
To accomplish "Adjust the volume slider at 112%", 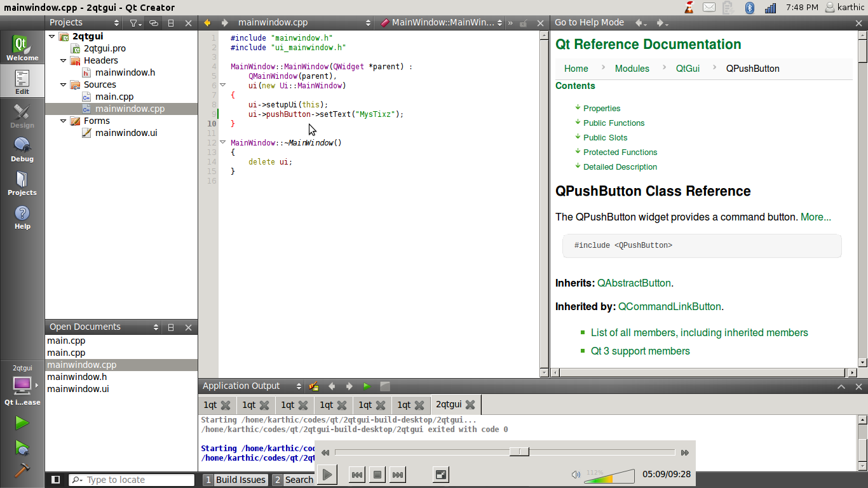I will click(x=609, y=475).
